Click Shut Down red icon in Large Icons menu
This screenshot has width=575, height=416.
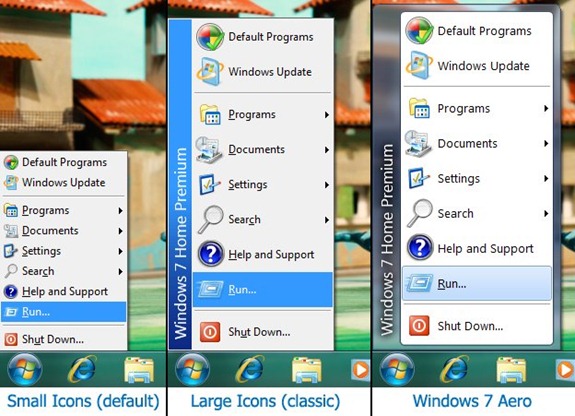pyautogui.click(x=210, y=332)
